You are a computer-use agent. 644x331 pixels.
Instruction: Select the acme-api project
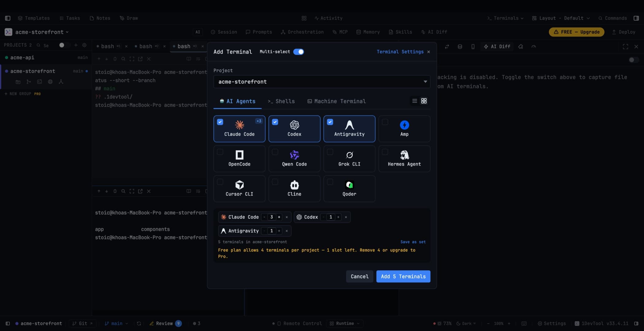(x=46, y=57)
